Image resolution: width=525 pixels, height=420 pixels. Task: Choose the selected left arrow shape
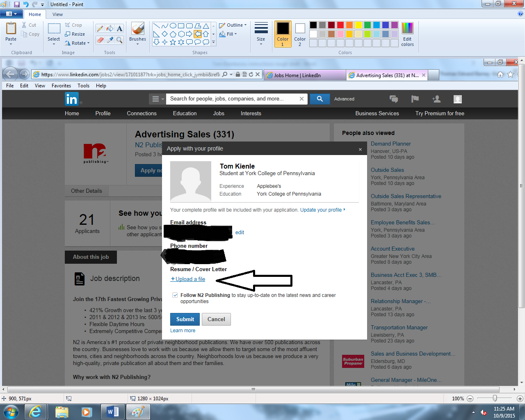point(198,34)
